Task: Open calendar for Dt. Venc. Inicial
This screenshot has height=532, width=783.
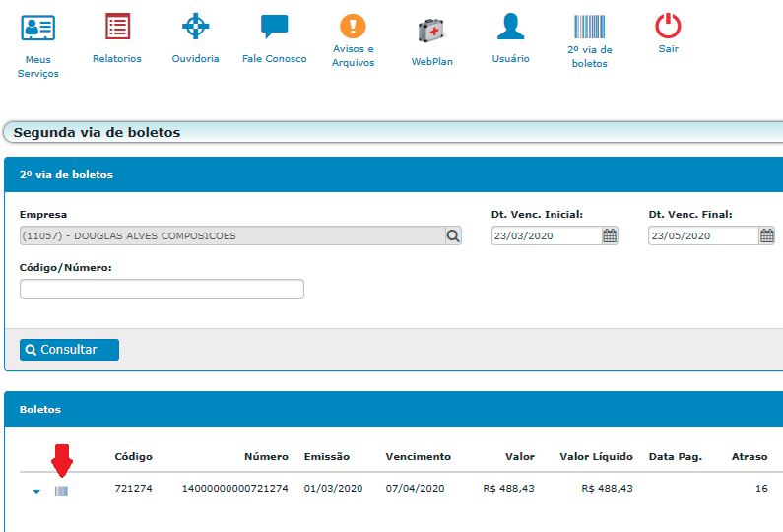Action: point(610,235)
